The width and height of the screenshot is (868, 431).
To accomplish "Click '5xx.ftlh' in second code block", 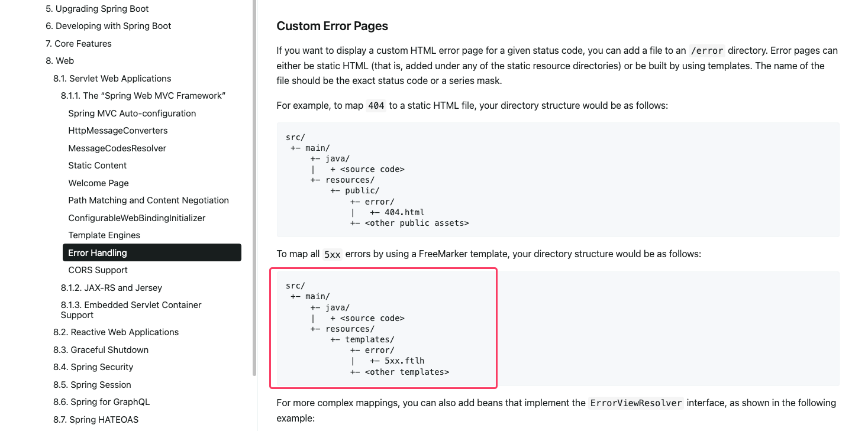I will coord(405,361).
